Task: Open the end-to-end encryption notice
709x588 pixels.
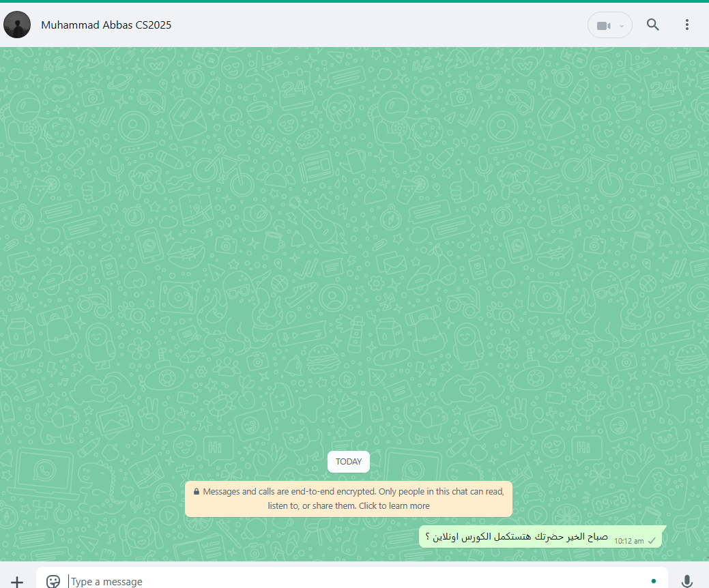Action: click(x=349, y=499)
